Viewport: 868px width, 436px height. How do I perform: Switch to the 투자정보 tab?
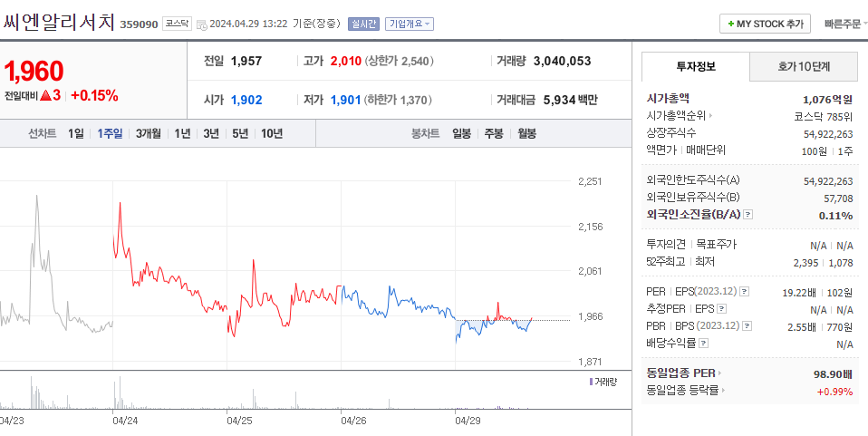pyautogui.click(x=695, y=66)
